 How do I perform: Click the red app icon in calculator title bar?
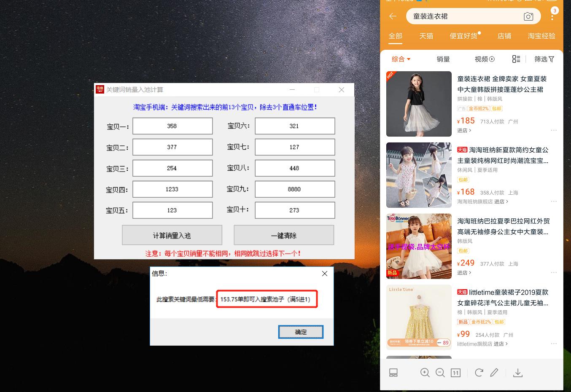[x=100, y=89]
